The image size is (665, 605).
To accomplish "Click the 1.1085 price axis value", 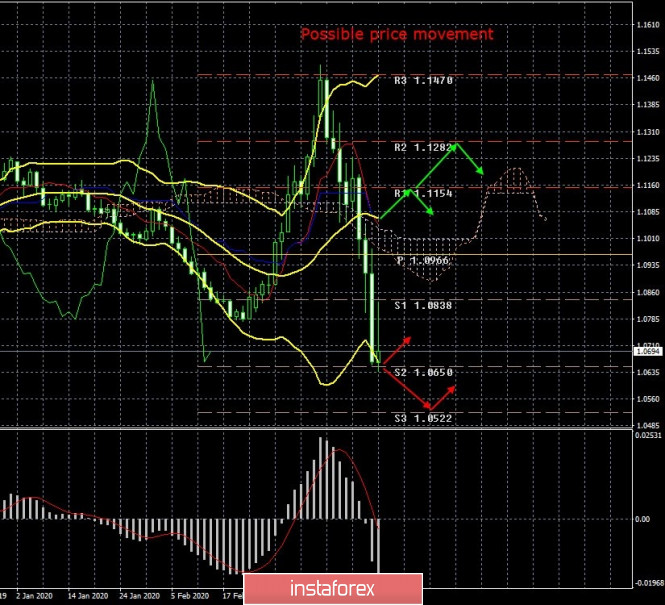I will pyautogui.click(x=648, y=212).
